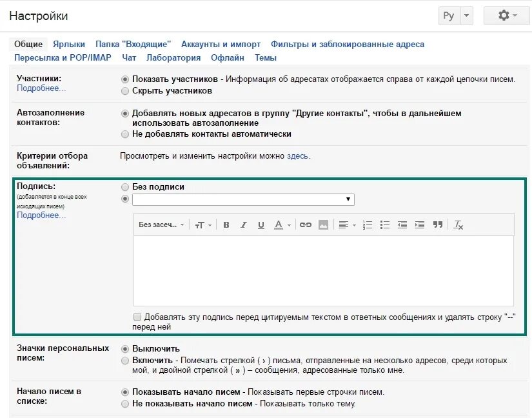Image resolution: width=532 pixels, height=418 pixels.
Task: Open the 'Пересылка и POP/IMAP' tab
Action: pyautogui.click(x=63, y=57)
